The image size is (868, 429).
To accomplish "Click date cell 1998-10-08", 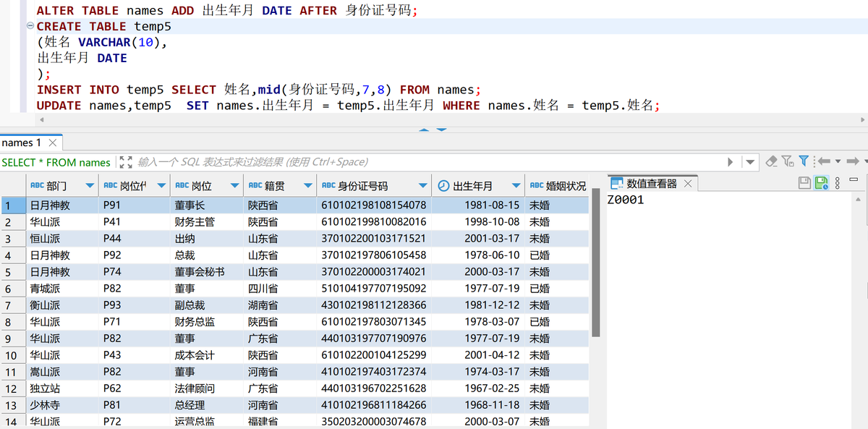I will pos(478,222).
